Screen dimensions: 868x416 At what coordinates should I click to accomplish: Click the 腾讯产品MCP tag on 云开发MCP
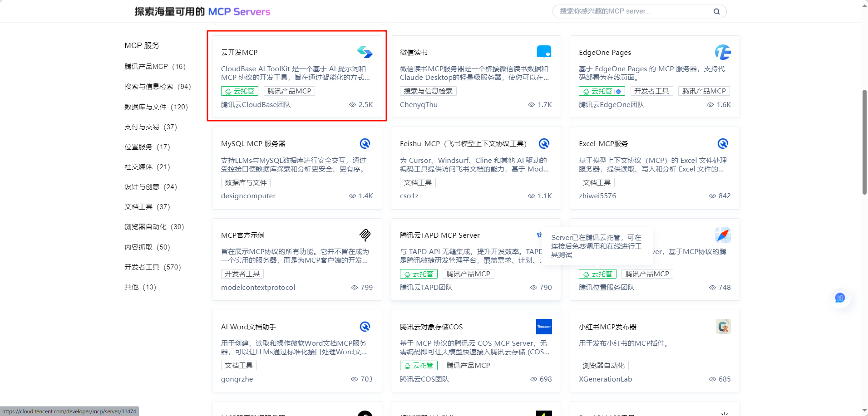pyautogui.click(x=289, y=91)
